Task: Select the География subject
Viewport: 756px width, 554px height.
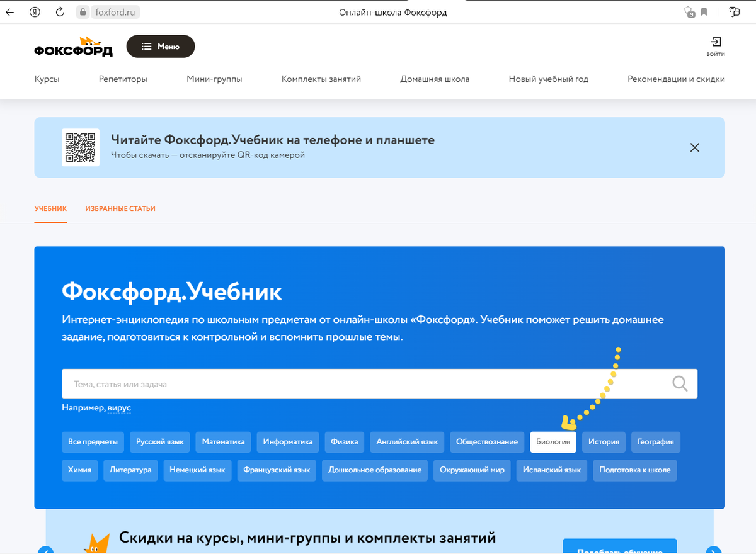Action: pos(656,442)
